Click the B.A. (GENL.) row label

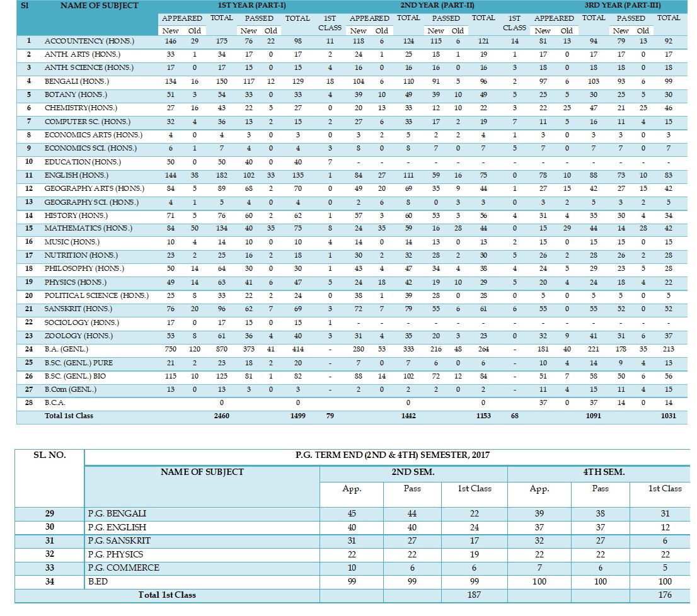pos(66,349)
